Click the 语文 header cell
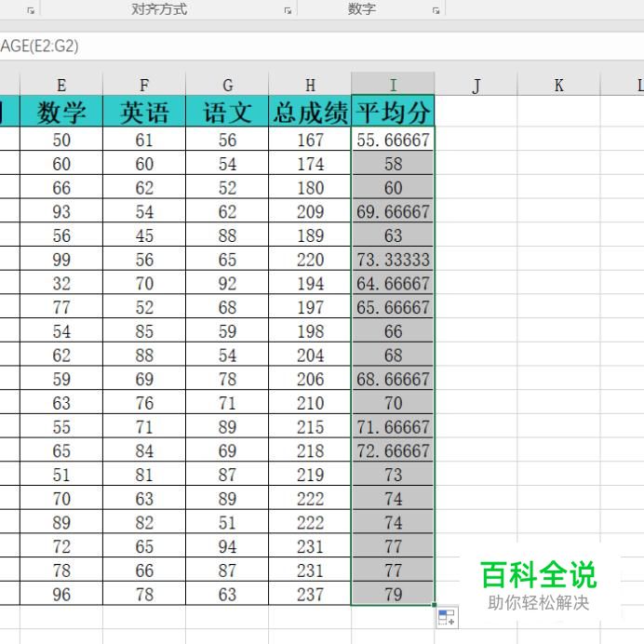The width and height of the screenshot is (644, 644). tap(227, 112)
